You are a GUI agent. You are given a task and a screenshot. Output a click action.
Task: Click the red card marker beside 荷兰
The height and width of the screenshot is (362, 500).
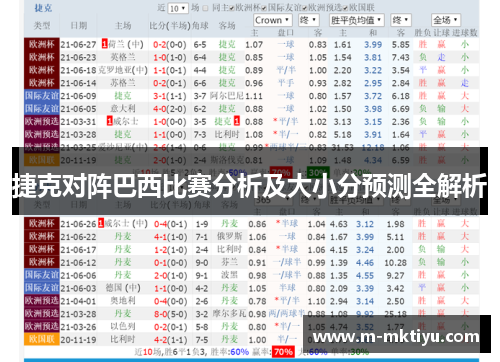click(105, 44)
